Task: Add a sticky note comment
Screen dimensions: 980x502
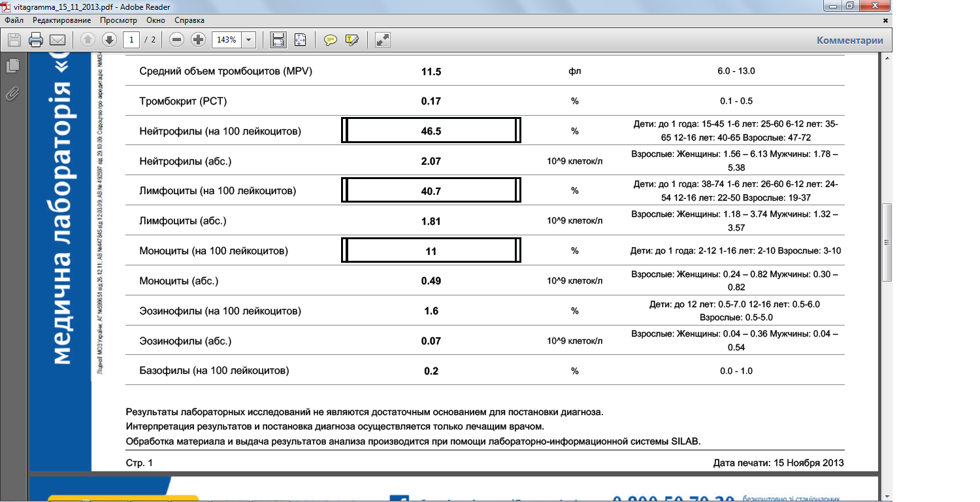Action: click(331, 40)
